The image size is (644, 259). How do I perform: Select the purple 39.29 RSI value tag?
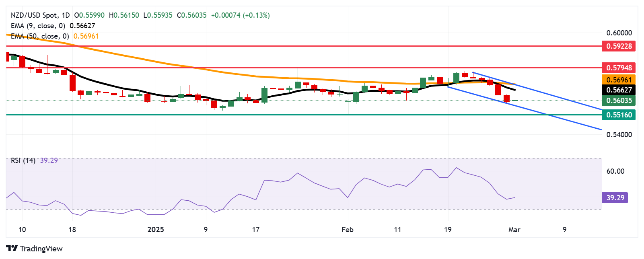615,198
